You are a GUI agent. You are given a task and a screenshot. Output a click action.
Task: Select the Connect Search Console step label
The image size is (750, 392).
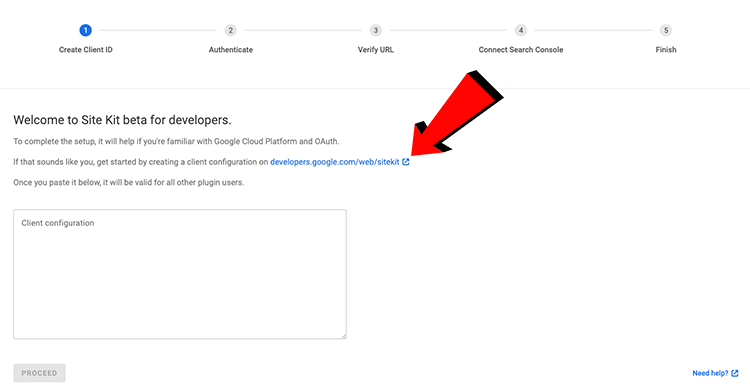tap(521, 50)
